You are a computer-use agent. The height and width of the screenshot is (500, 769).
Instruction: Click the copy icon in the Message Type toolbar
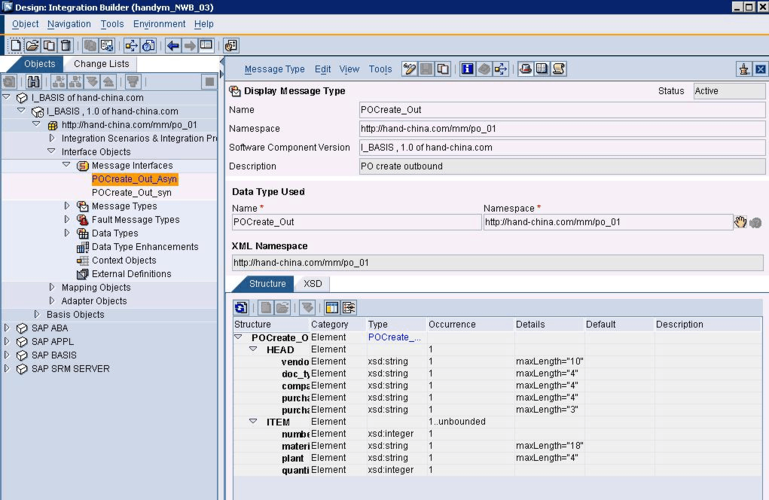(442, 69)
